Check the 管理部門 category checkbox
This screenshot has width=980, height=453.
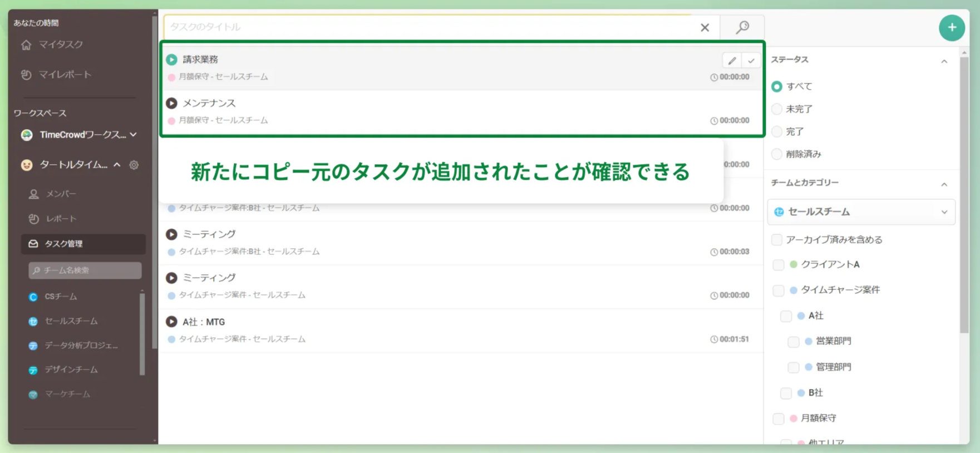point(794,367)
